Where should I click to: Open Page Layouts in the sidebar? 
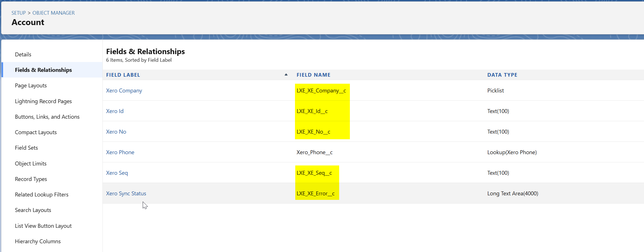point(31,86)
